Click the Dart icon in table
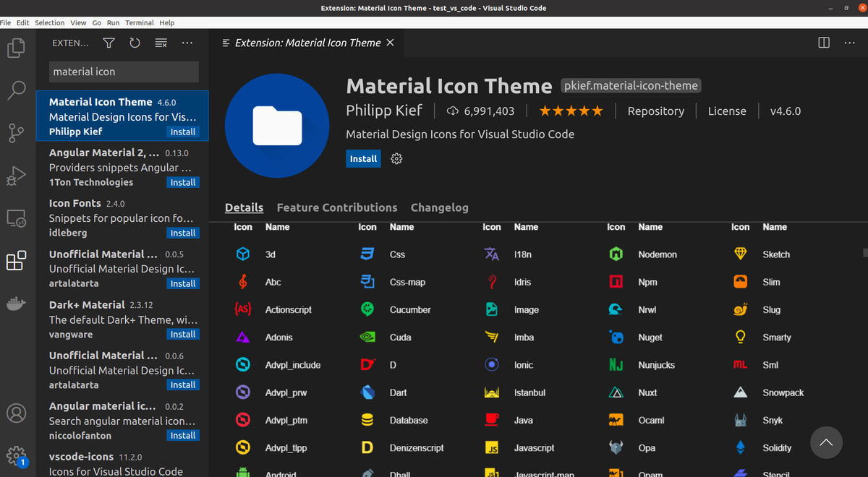 [367, 392]
